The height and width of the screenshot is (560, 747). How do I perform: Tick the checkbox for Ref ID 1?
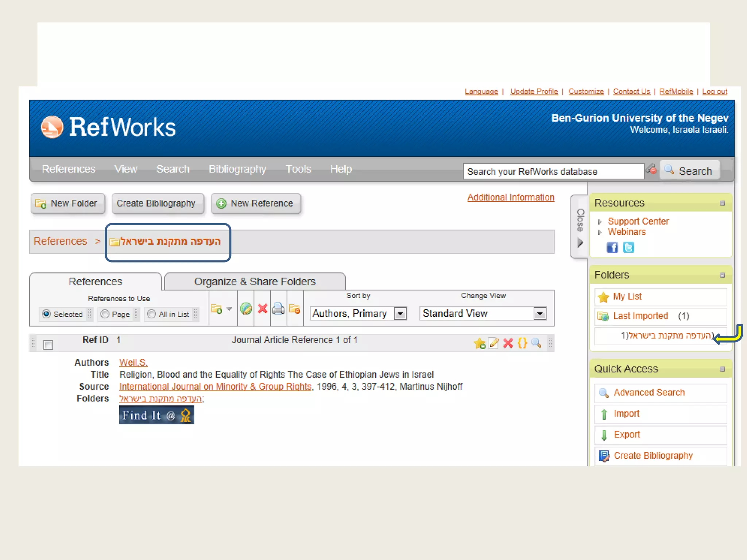[x=48, y=345]
